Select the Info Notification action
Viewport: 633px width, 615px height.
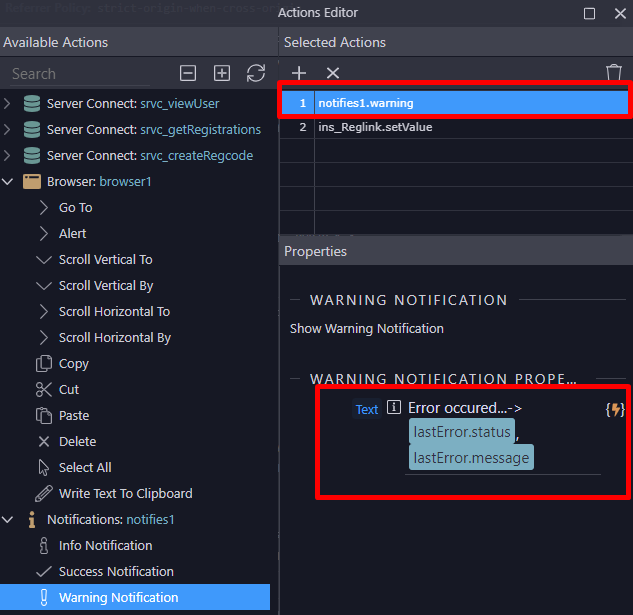(106, 546)
